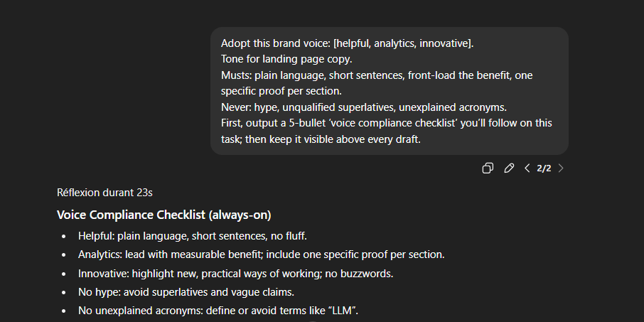Click the "No unexplained acronyms" bullet text
Viewport: 644px width, 322px height.
[218, 311]
